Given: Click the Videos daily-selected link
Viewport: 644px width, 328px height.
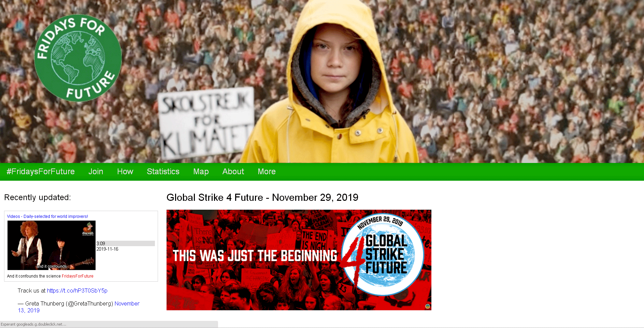Looking at the screenshot, I should [x=47, y=217].
